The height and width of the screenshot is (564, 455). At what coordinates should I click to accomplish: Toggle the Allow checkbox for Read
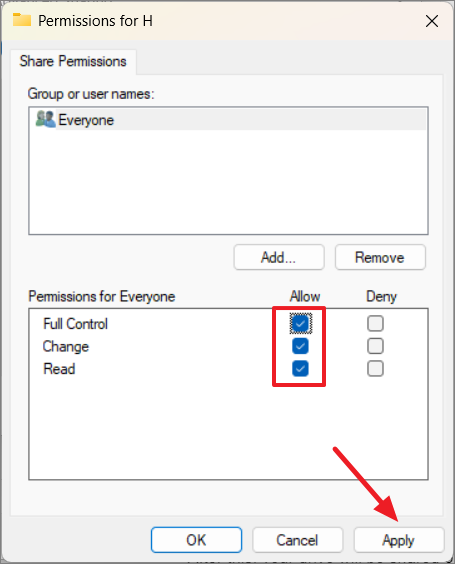click(x=300, y=368)
